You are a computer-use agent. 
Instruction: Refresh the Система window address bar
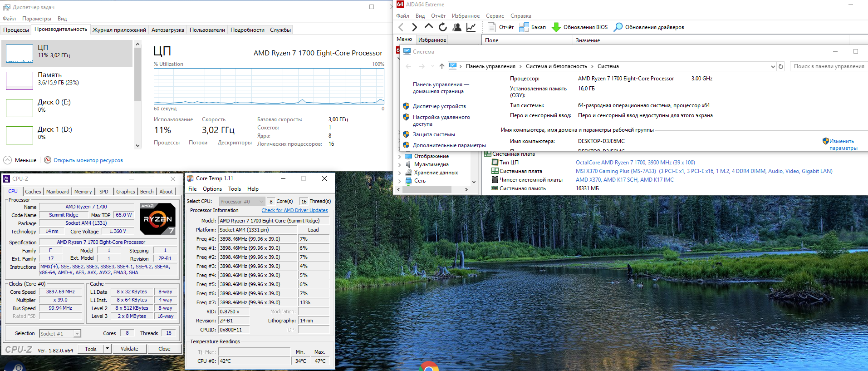781,66
